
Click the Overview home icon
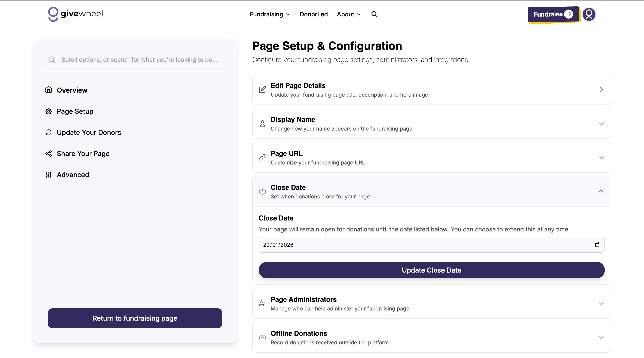(x=49, y=90)
